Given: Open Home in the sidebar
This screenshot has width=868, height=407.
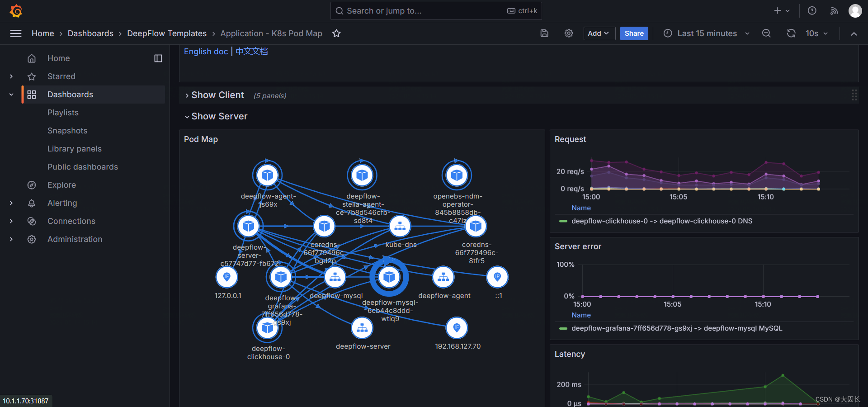Looking at the screenshot, I should [x=59, y=58].
